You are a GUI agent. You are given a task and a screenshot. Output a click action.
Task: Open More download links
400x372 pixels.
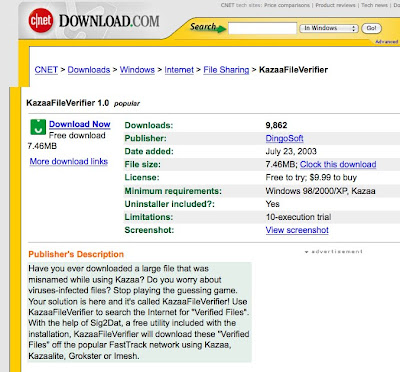tap(69, 161)
